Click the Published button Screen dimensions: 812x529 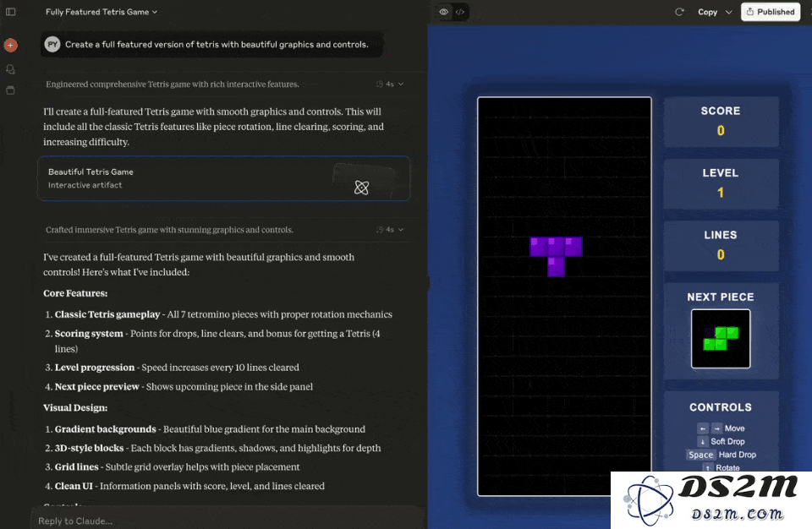(x=771, y=11)
